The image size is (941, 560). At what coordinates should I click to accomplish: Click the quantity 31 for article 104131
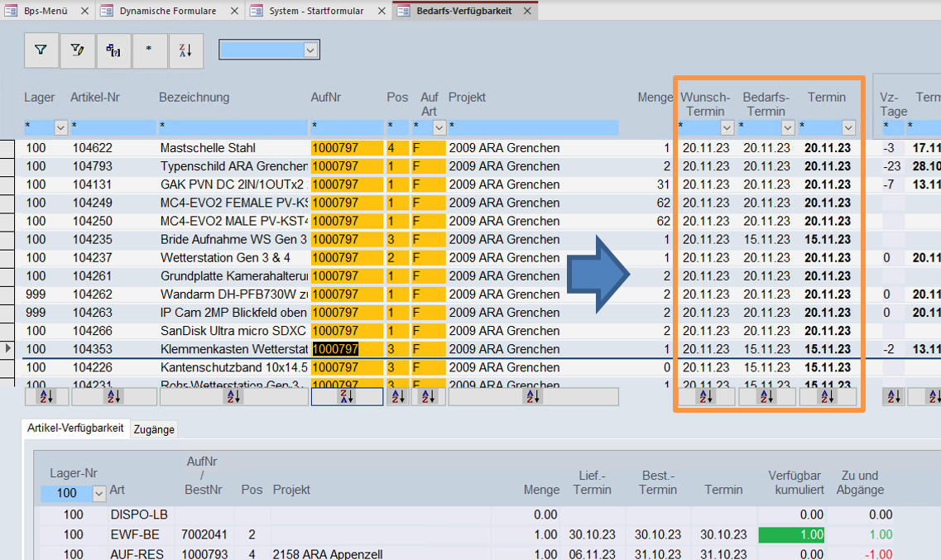[x=663, y=184]
